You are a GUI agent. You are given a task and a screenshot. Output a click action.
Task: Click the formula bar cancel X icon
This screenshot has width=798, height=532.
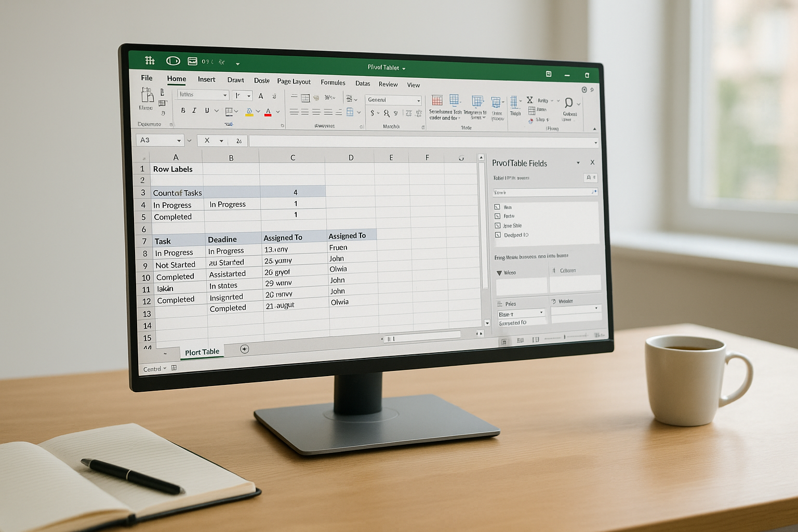coord(207,140)
